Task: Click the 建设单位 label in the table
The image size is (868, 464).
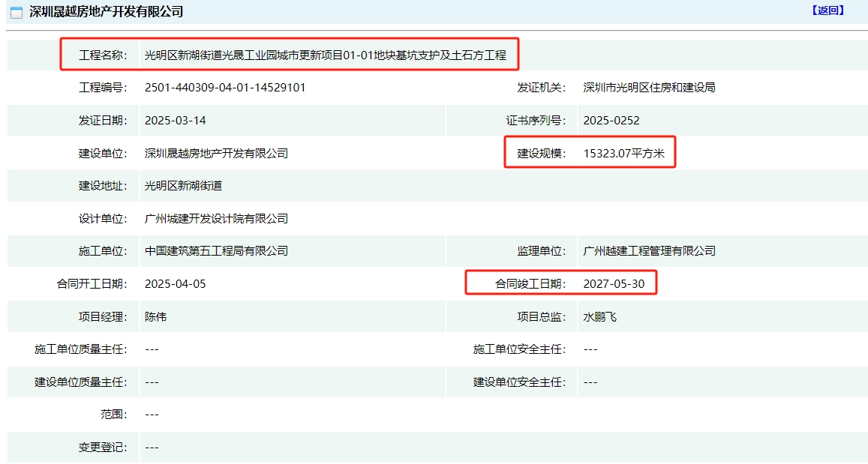Action: (103, 153)
